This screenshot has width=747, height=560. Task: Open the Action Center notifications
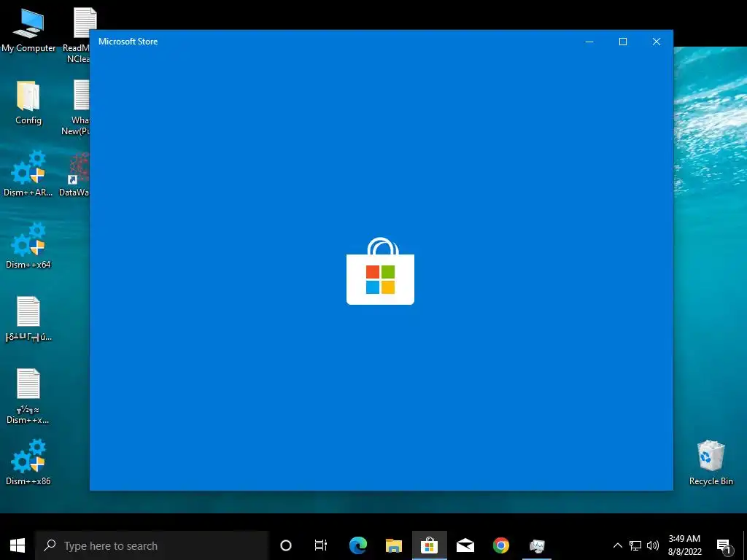(724, 545)
